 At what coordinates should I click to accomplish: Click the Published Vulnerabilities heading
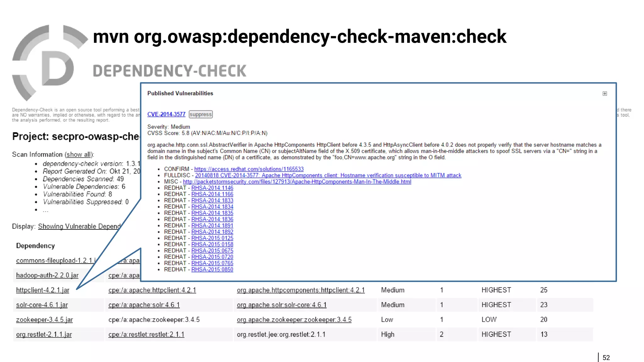pyautogui.click(x=180, y=93)
